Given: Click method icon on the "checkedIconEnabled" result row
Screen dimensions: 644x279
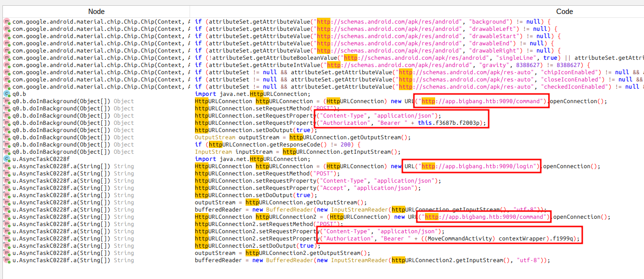Looking at the screenshot, I should pos(7,87).
